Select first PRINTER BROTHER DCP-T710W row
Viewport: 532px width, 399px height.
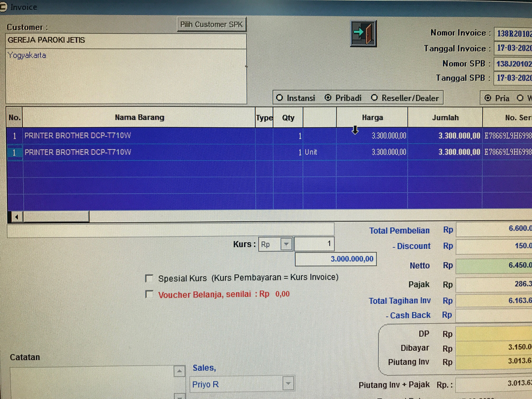[x=77, y=136]
